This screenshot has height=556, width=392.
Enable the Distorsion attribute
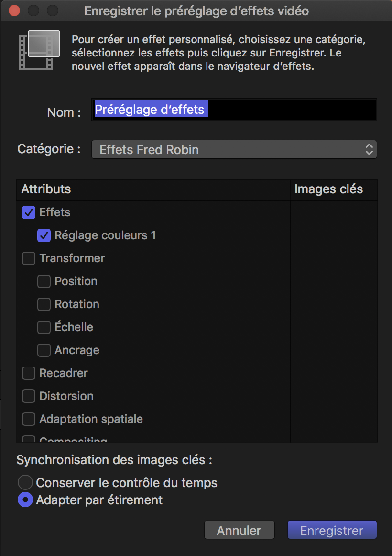[28, 396]
